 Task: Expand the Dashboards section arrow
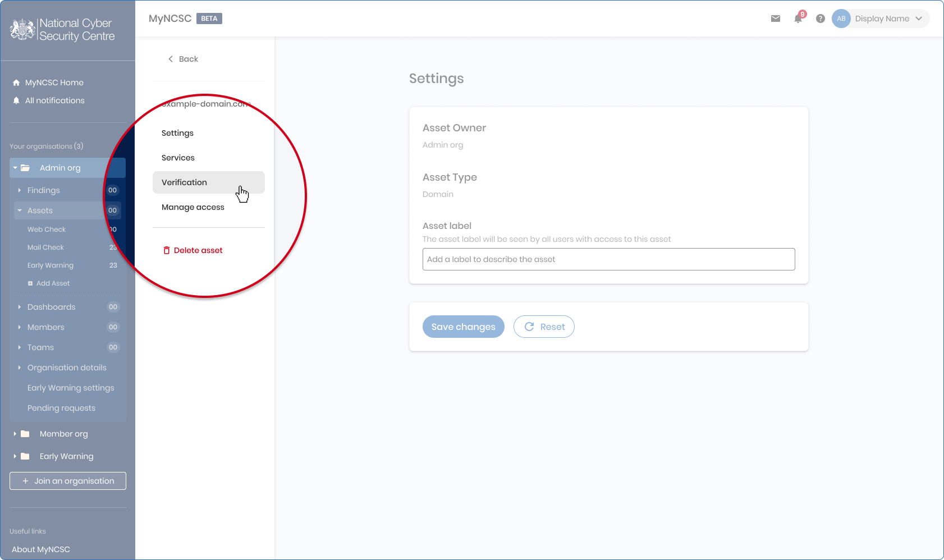click(20, 307)
